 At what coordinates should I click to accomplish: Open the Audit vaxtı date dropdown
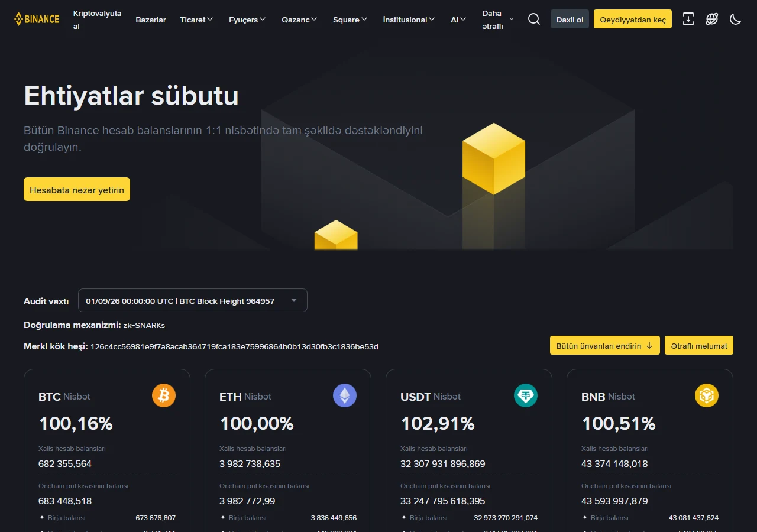pyautogui.click(x=193, y=300)
